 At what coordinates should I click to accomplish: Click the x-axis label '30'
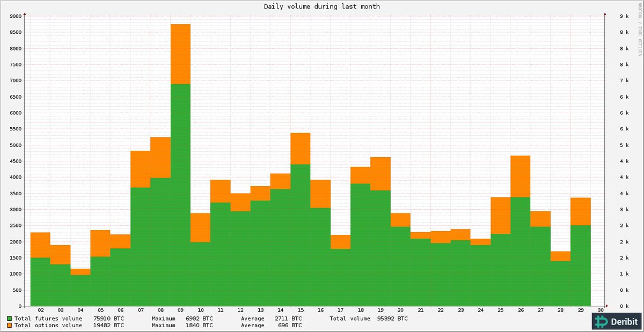601,311
